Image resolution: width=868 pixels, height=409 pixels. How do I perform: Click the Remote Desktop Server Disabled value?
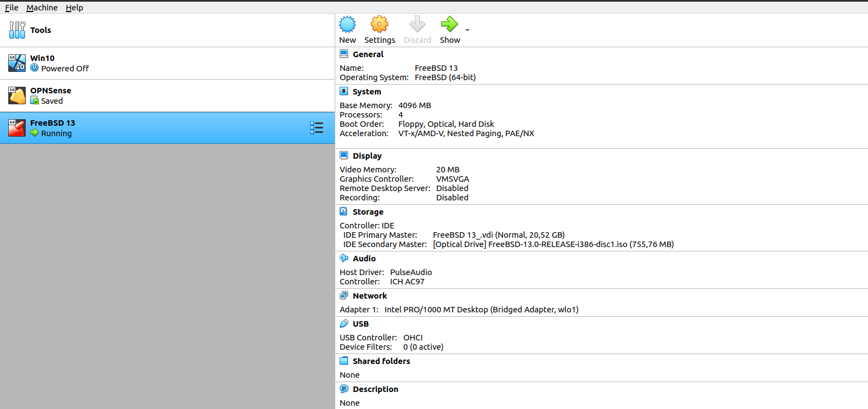coord(452,188)
